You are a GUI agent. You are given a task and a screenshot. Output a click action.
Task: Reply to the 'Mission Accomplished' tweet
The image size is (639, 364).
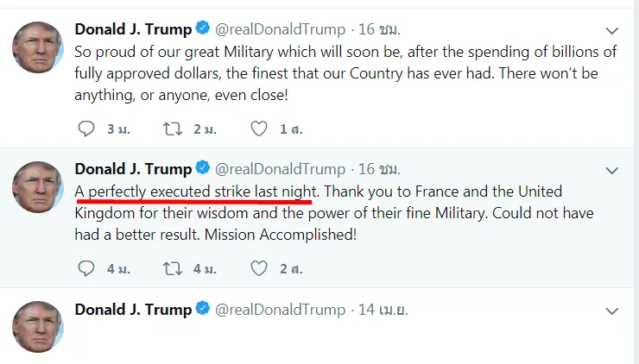[x=86, y=268]
